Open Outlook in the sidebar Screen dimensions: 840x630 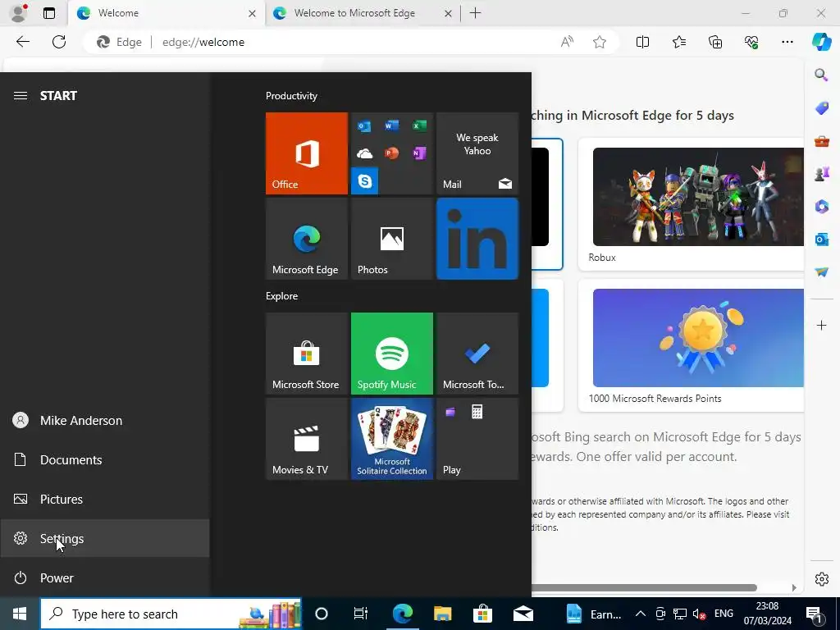[x=821, y=240]
